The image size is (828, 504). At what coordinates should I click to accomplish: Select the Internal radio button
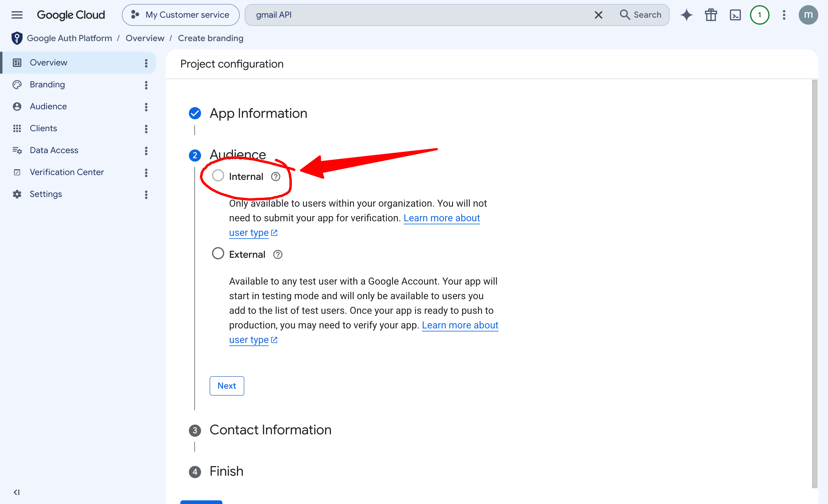(x=218, y=175)
